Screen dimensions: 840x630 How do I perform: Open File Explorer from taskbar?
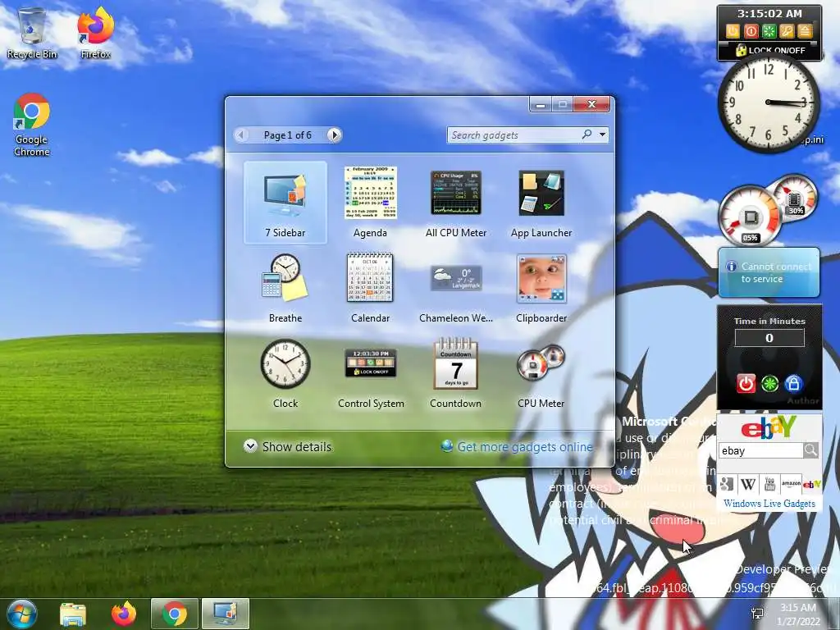tap(73, 614)
